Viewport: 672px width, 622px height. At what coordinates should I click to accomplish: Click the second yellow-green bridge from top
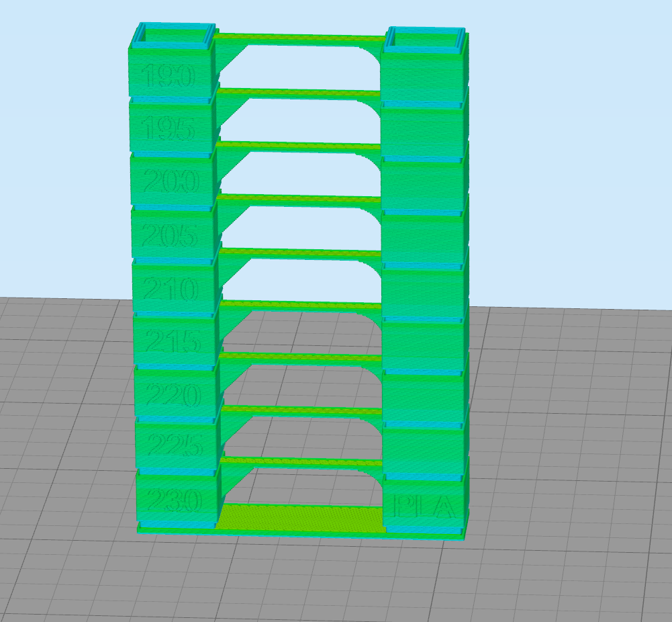click(302, 93)
